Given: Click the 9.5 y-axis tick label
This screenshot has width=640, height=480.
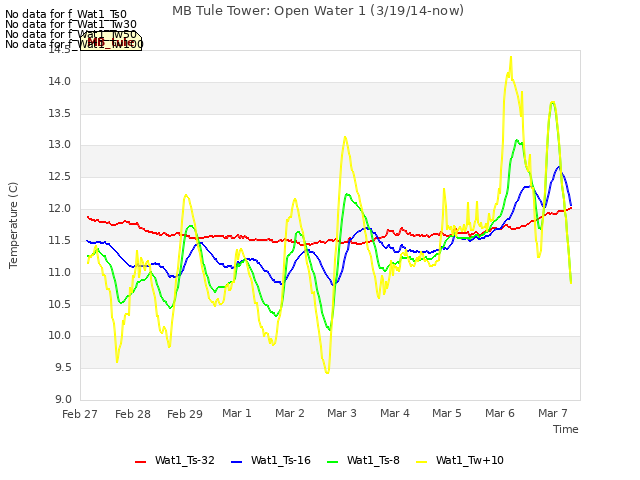Looking at the screenshot, I should (63, 368).
